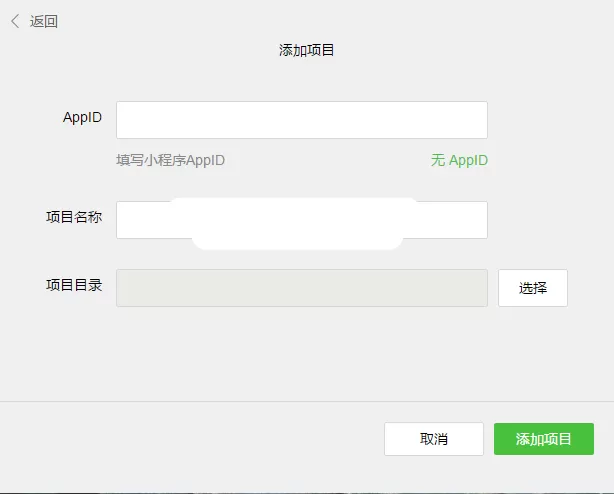Click the 无 AppID link

click(459, 160)
